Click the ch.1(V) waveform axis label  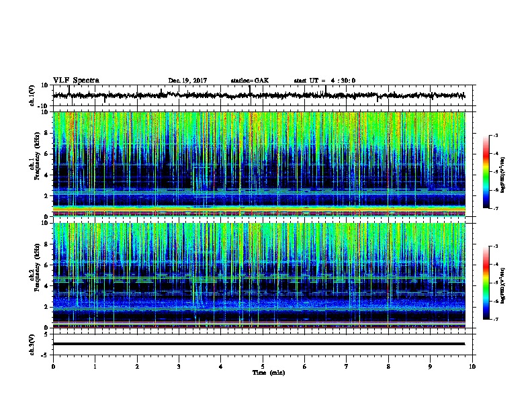click(x=32, y=95)
